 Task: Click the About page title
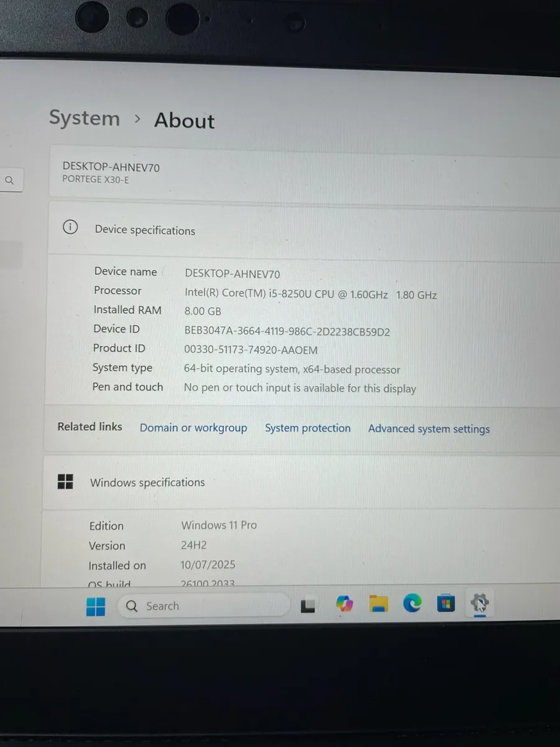coord(184,120)
